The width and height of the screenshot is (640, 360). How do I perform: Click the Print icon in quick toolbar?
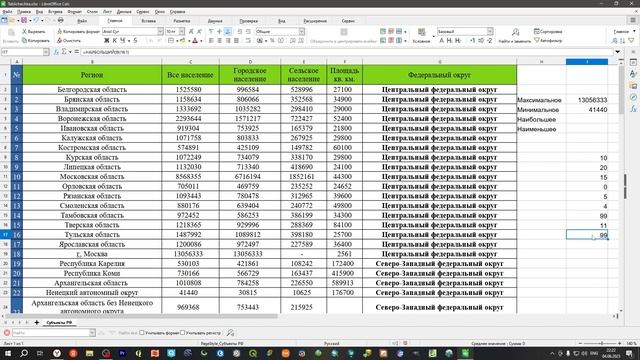point(60,20)
